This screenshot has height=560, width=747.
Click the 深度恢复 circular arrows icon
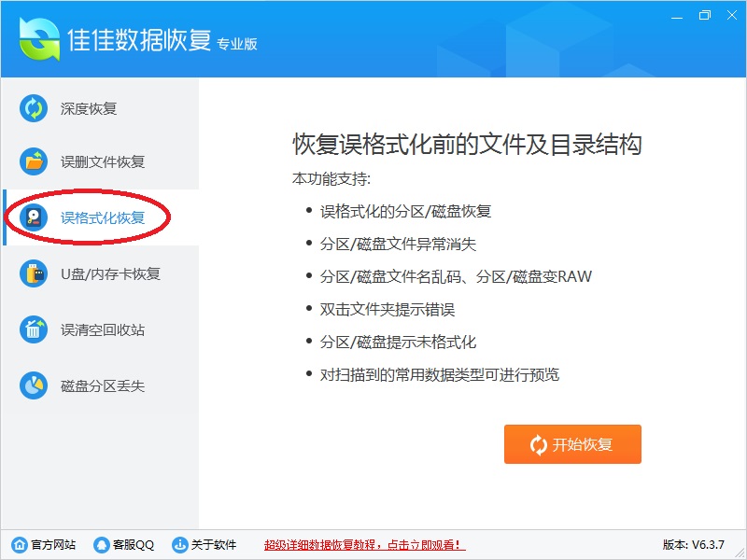click(34, 108)
